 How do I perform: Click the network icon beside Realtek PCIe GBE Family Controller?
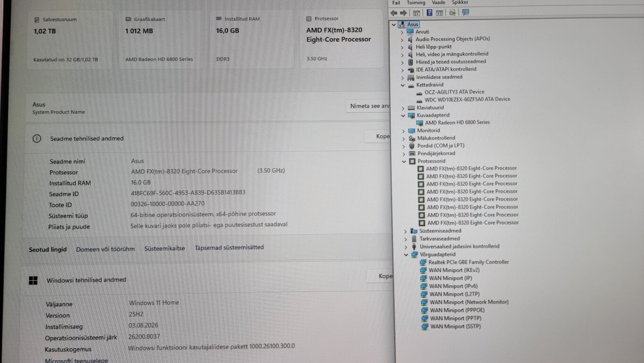coord(423,262)
